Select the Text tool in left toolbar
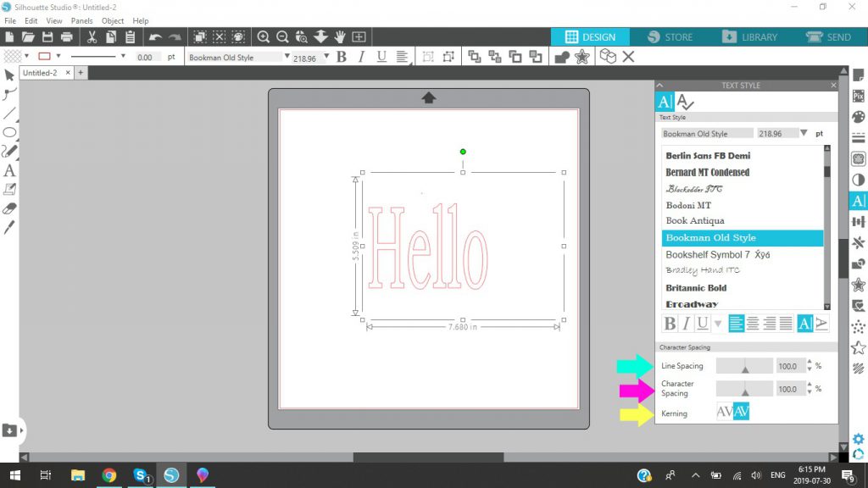Image resolution: width=868 pixels, height=488 pixels. pos(9,170)
